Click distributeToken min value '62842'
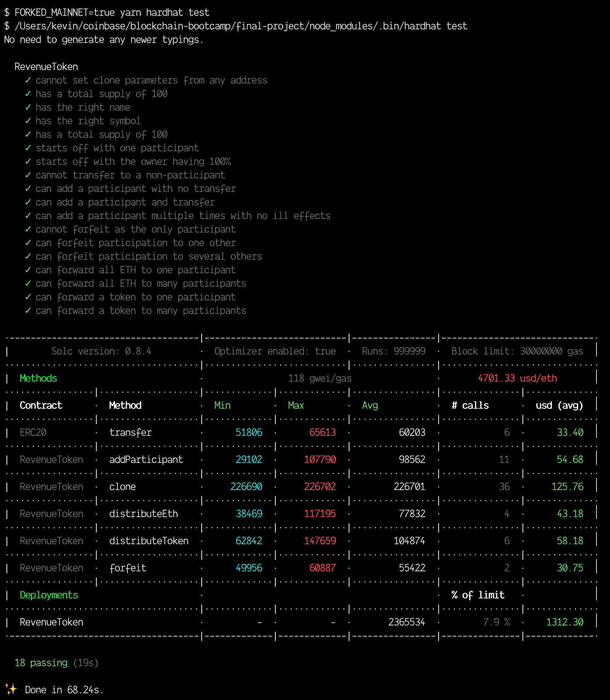The width and height of the screenshot is (610, 700). 249,541
